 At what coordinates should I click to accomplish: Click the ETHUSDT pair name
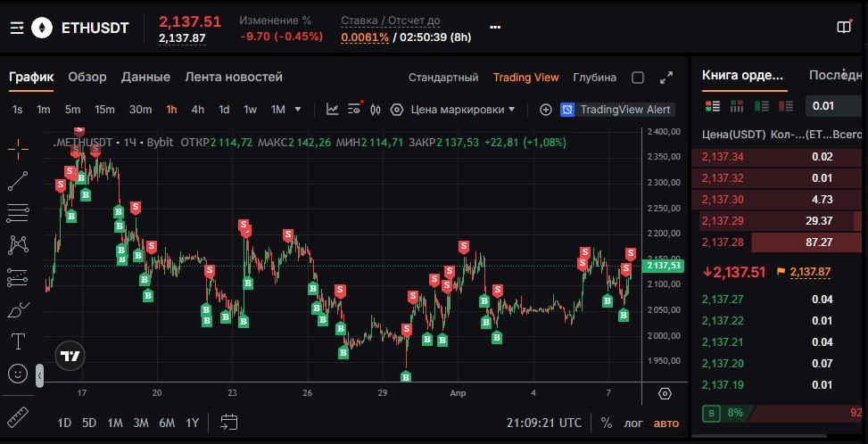(95, 28)
